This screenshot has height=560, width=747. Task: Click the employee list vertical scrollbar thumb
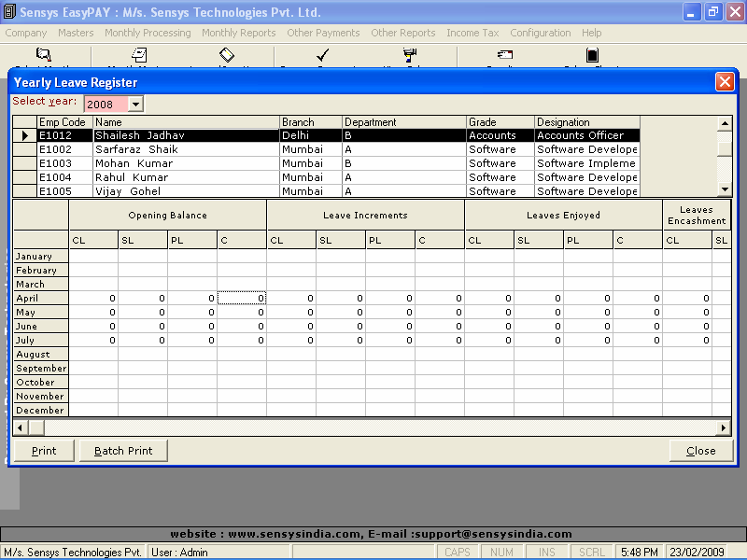point(725,147)
